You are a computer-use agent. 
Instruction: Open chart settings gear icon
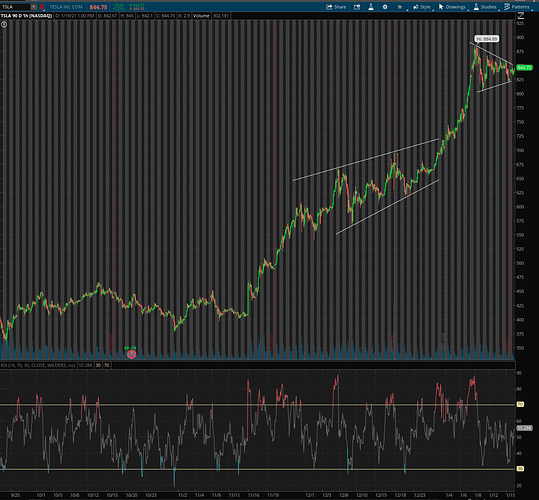385,7
